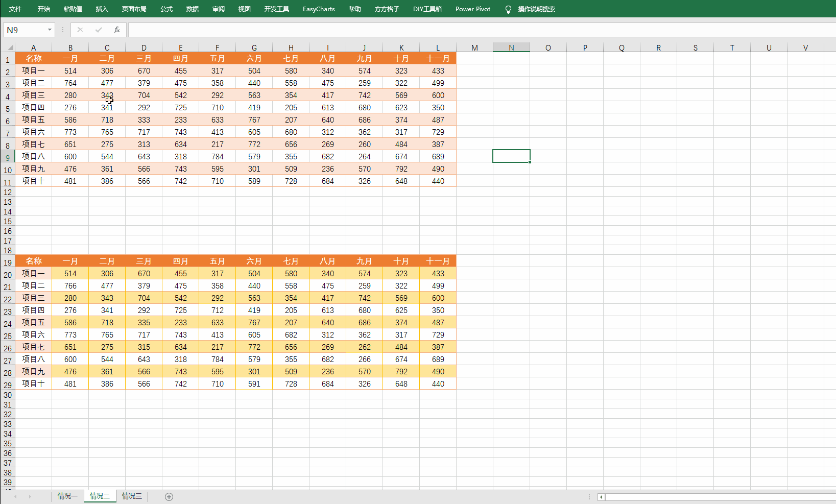Viewport: 836px width, 504px height.
Task: Select the row 9 header
Action: [x=8, y=157]
